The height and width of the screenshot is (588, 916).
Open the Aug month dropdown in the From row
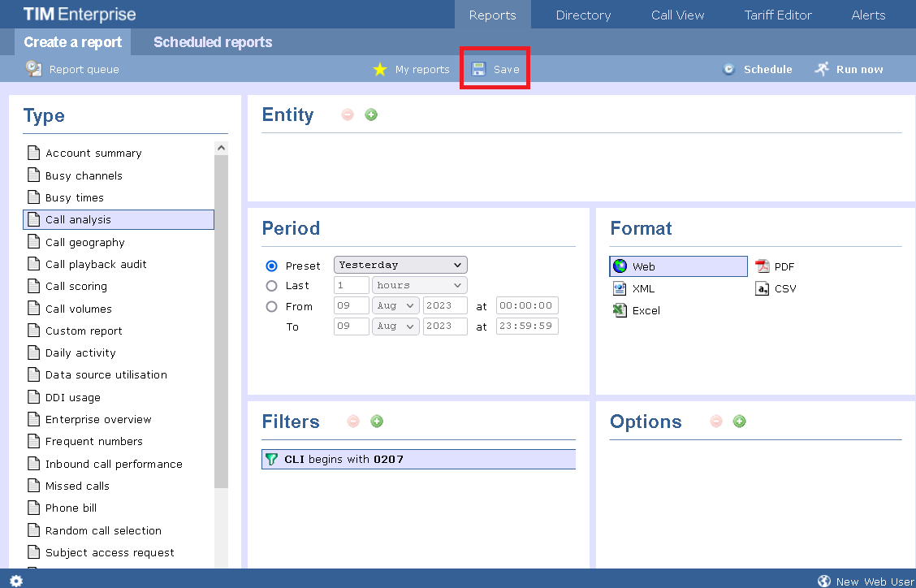(395, 305)
